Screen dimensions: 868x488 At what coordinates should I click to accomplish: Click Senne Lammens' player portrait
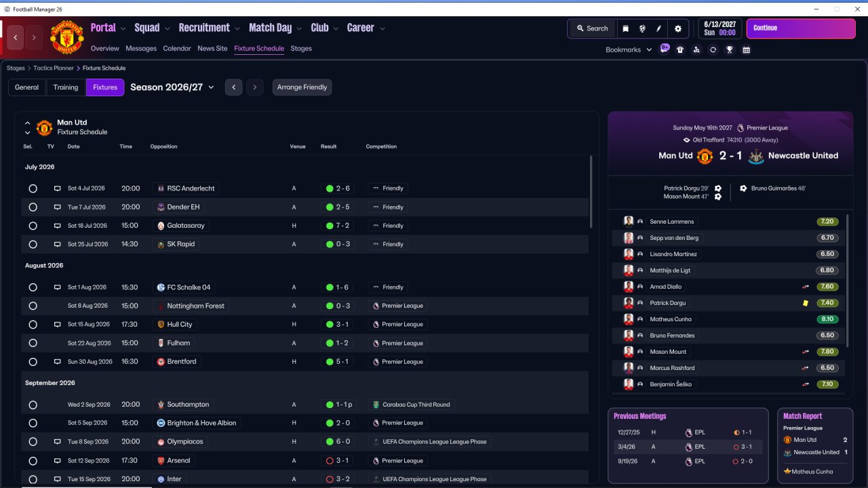click(x=629, y=222)
